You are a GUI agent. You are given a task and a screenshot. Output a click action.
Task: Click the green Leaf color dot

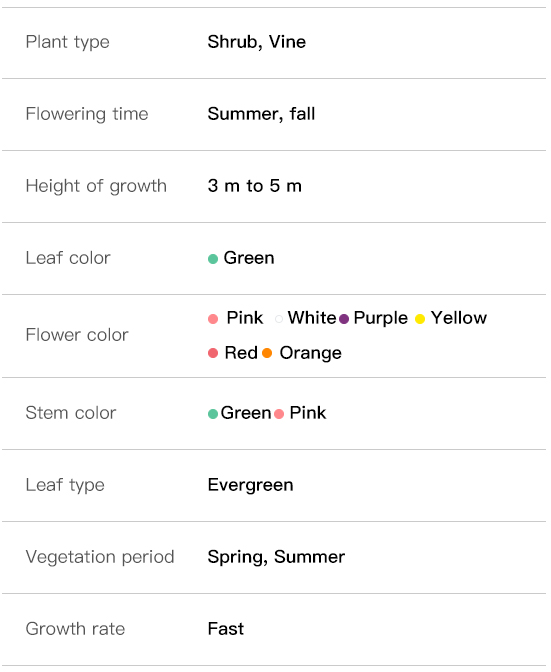(213, 259)
